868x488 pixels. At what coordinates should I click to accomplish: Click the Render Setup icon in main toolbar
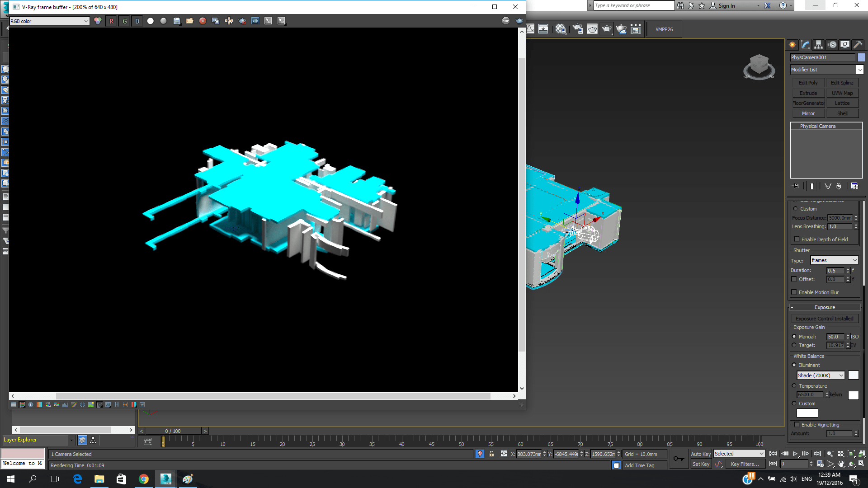coord(578,29)
